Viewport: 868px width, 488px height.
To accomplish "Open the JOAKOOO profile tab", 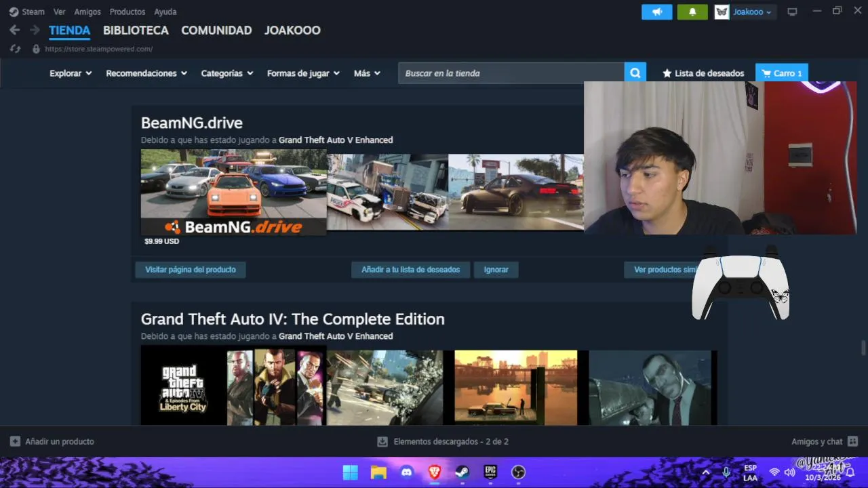I will coord(292,30).
